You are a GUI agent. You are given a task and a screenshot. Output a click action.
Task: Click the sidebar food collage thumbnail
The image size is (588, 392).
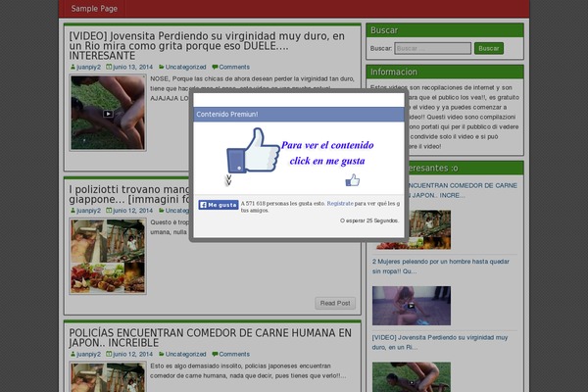(x=429, y=229)
